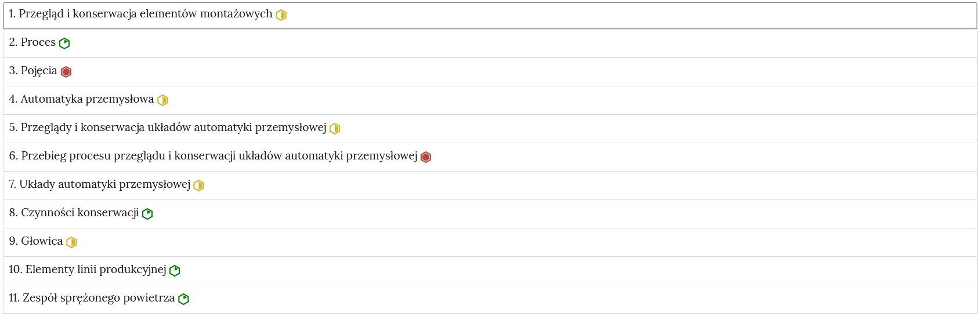Screen dimensions: 980x316
Task: Click green hexagon icon next to 'Czynności konserwacji'
Action: point(147,214)
